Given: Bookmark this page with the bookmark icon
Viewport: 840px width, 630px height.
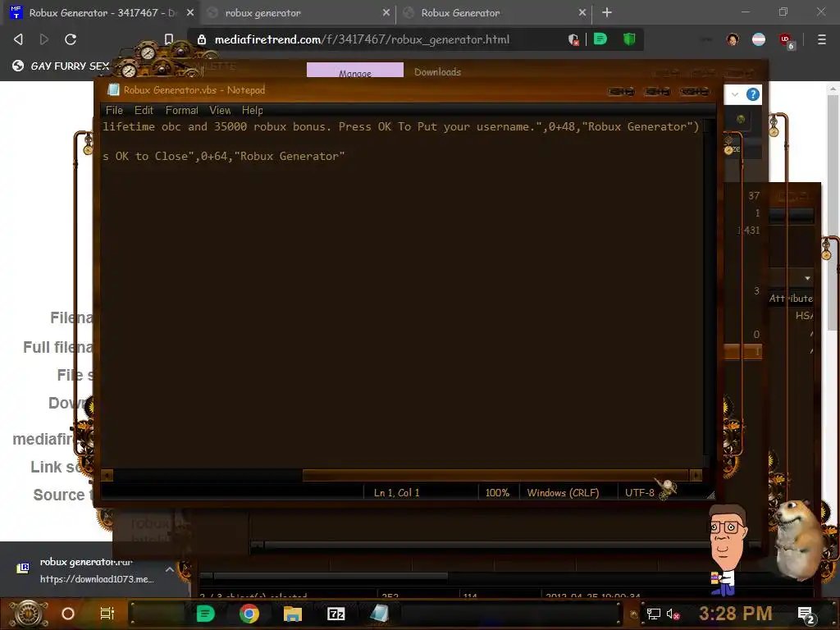Looking at the screenshot, I should coord(169,39).
